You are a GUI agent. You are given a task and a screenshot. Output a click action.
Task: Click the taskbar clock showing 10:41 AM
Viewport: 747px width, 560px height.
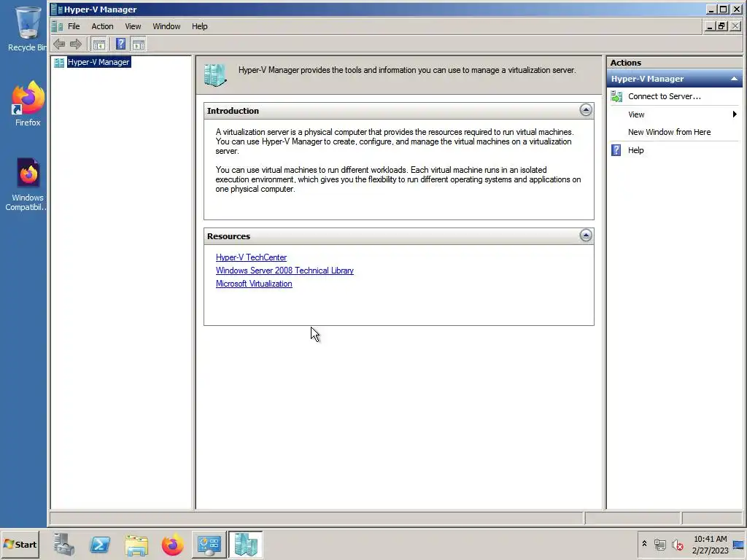pyautogui.click(x=710, y=545)
